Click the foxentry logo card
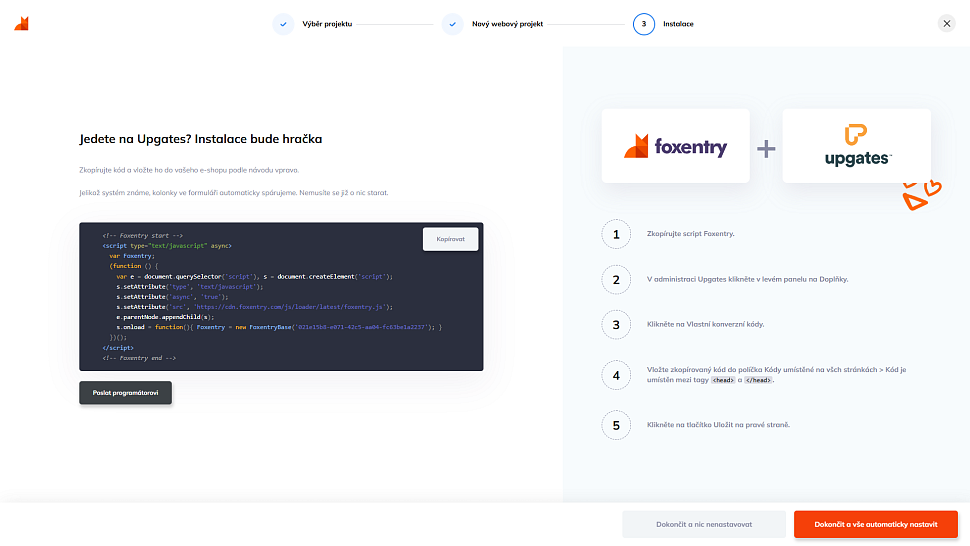The height and width of the screenshot is (546, 970). coord(676,146)
